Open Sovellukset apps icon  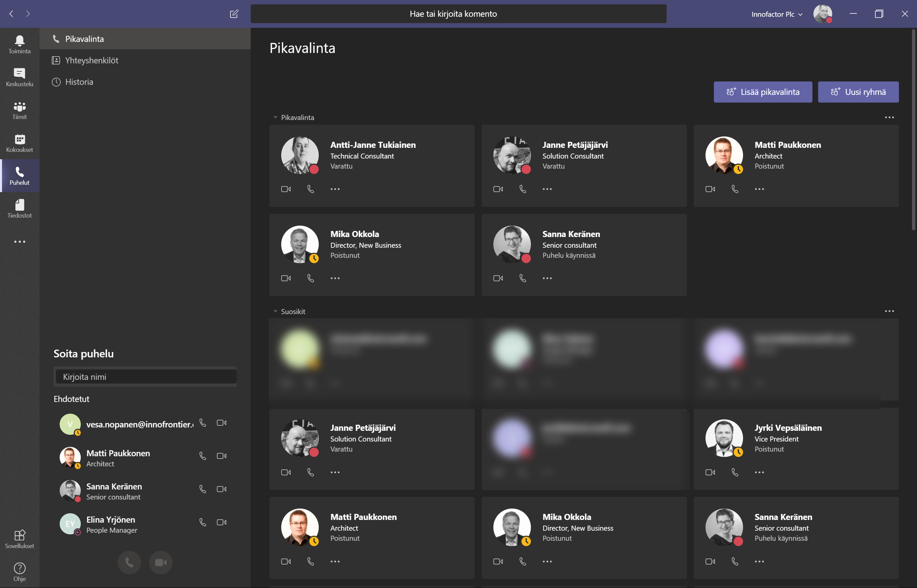(19, 538)
